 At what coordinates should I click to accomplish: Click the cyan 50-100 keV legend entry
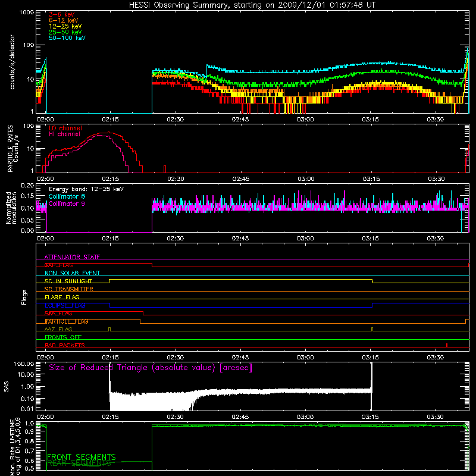[x=67, y=38]
